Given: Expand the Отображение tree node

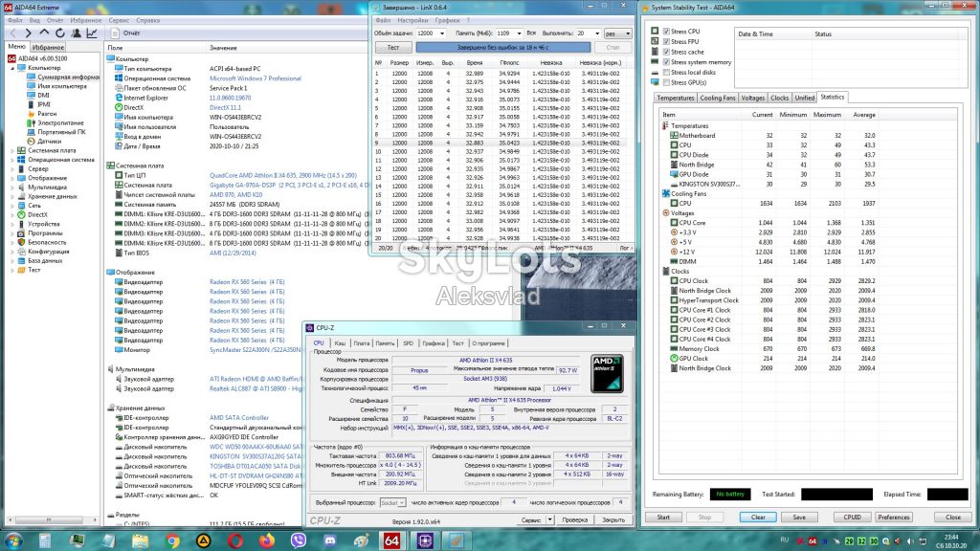Looking at the screenshot, I should click(x=12, y=178).
